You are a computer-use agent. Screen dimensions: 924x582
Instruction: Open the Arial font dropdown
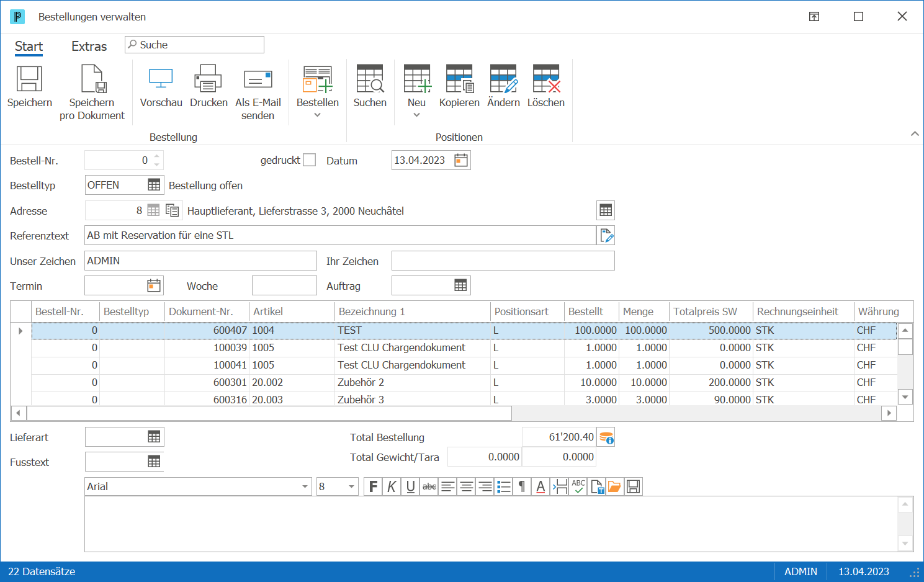(305, 486)
